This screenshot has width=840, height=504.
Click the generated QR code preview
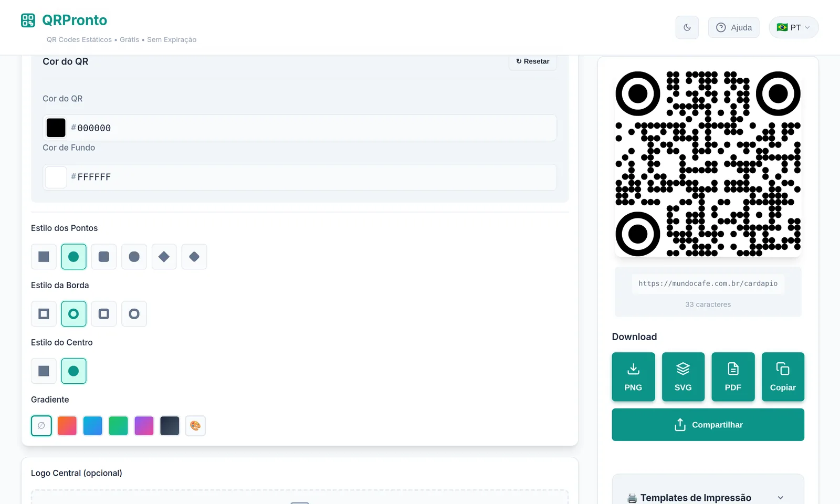[x=708, y=164]
